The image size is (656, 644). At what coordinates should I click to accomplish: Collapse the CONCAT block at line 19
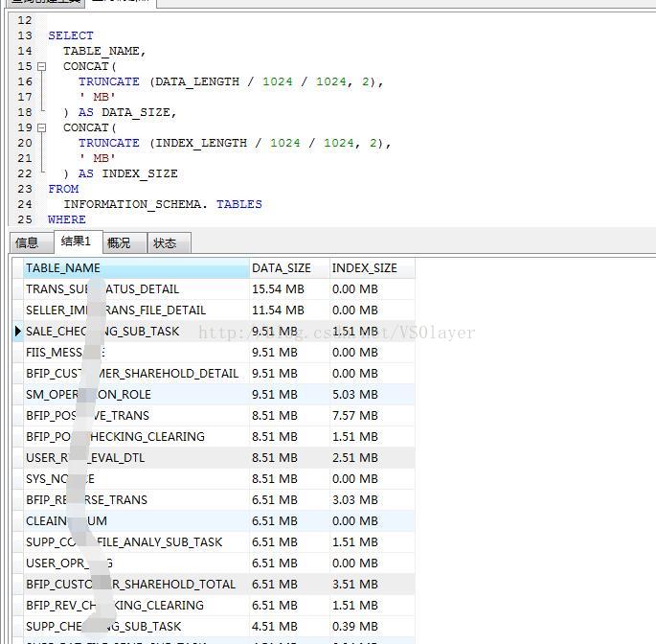41,127
